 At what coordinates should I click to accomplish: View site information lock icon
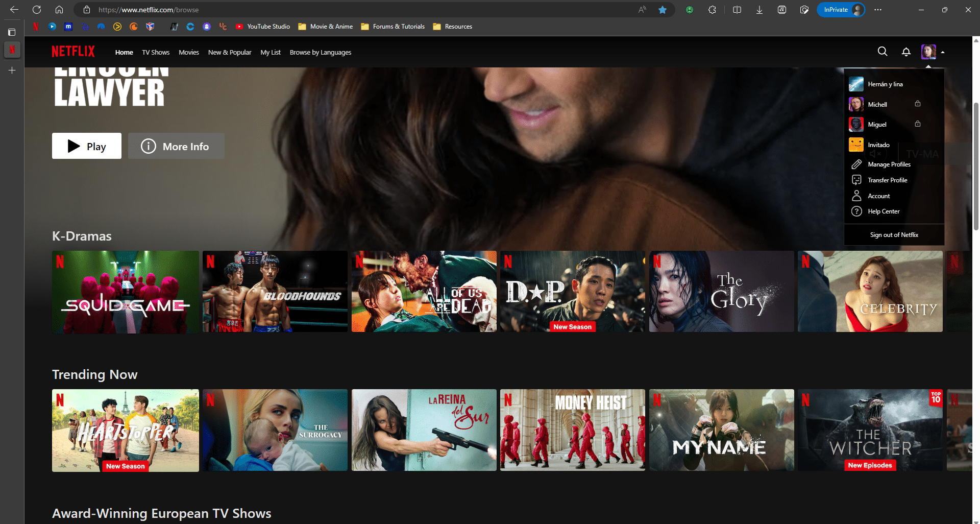tap(87, 10)
